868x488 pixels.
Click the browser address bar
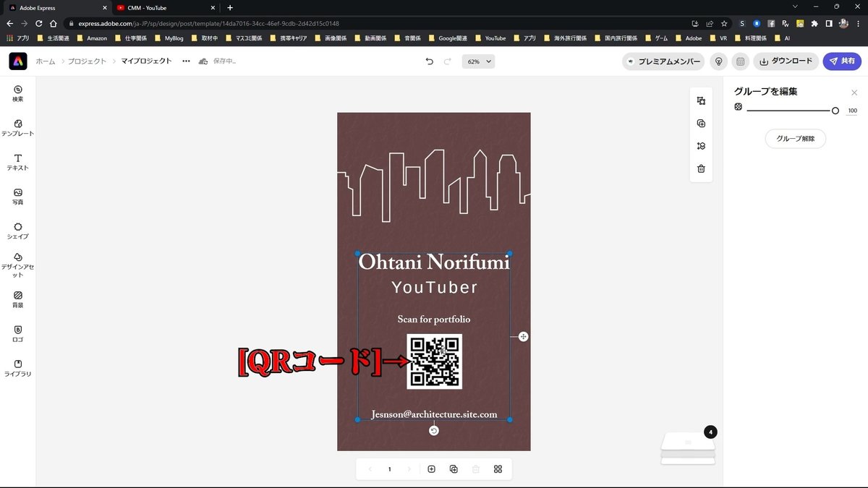point(376,23)
